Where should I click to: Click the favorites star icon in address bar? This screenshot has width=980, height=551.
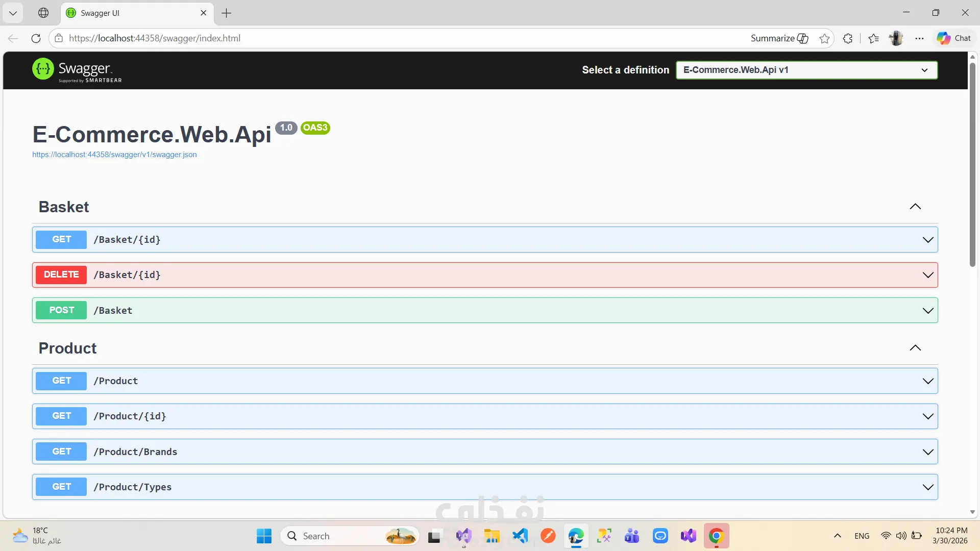tap(824, 38)
